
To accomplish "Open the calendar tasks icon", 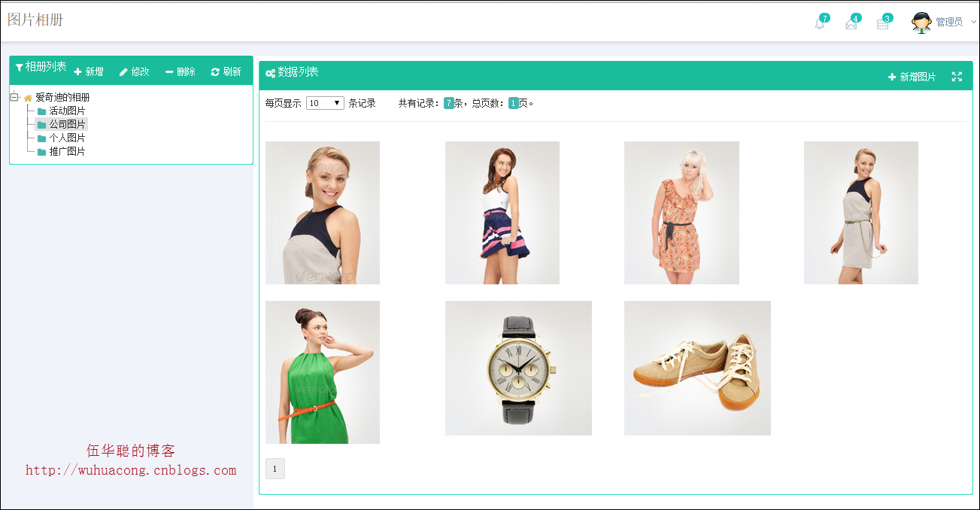I will (883, 23).
